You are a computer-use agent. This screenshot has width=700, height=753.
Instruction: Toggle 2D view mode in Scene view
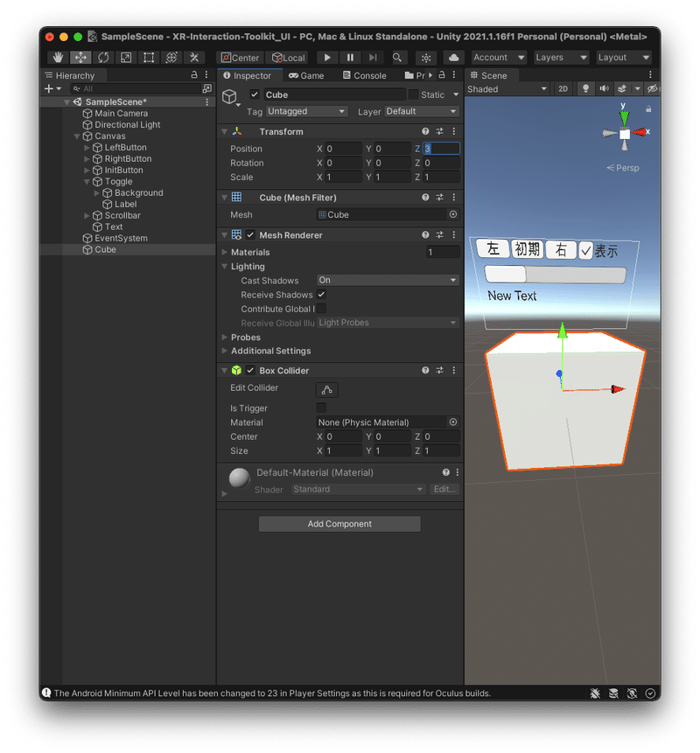564,89
